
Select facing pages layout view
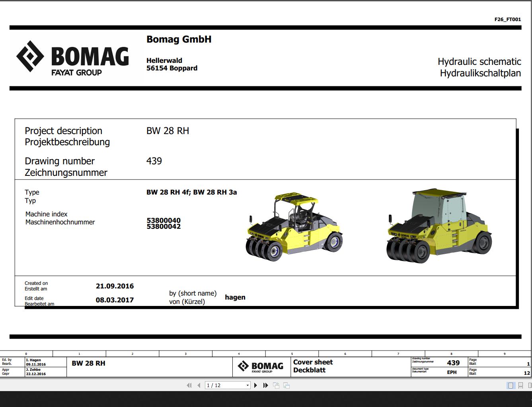pos(530,385)
